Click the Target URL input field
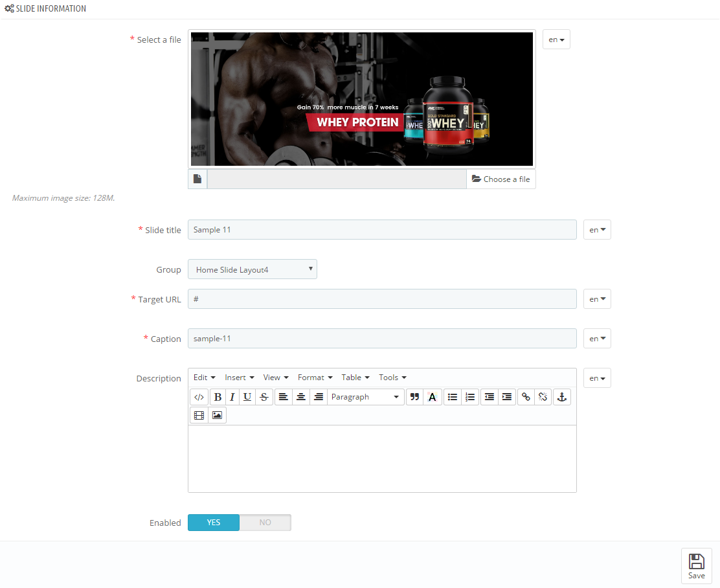Image resolution: width=720 pixels, height=588 pixels. 382,299
